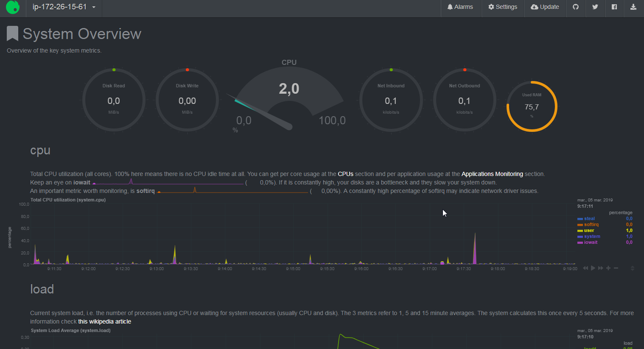Open Settings in the top navbar
Viewport: 644px width, 349px height.
503,7
